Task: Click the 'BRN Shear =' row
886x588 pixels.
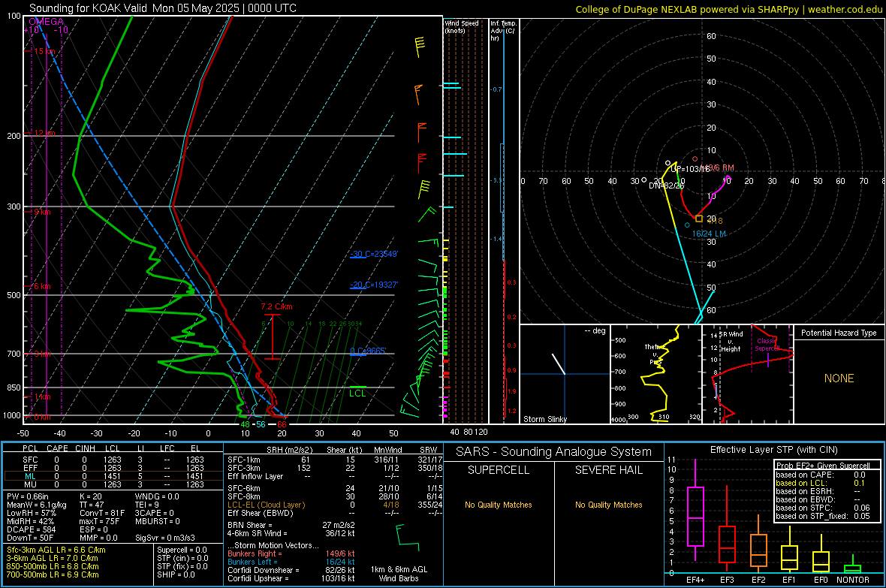Action: pos(291,525)
